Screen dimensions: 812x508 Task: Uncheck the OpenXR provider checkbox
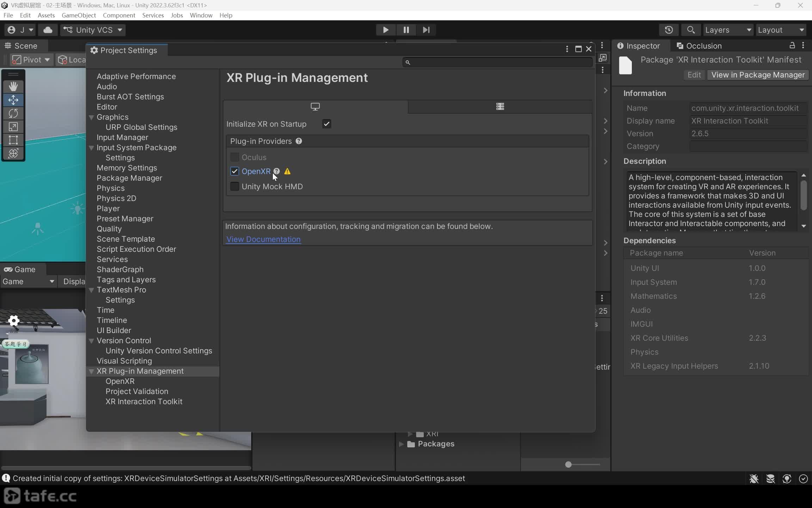point(234,171)
